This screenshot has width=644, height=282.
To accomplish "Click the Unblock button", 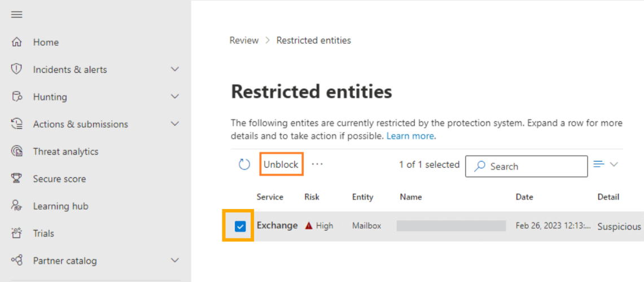I will coord(281,164).
